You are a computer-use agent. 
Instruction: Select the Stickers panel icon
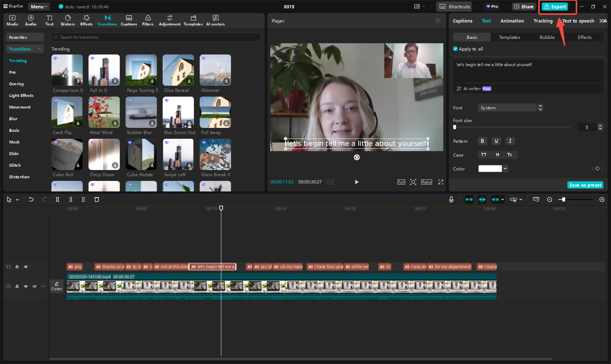(x=68, y=20)
